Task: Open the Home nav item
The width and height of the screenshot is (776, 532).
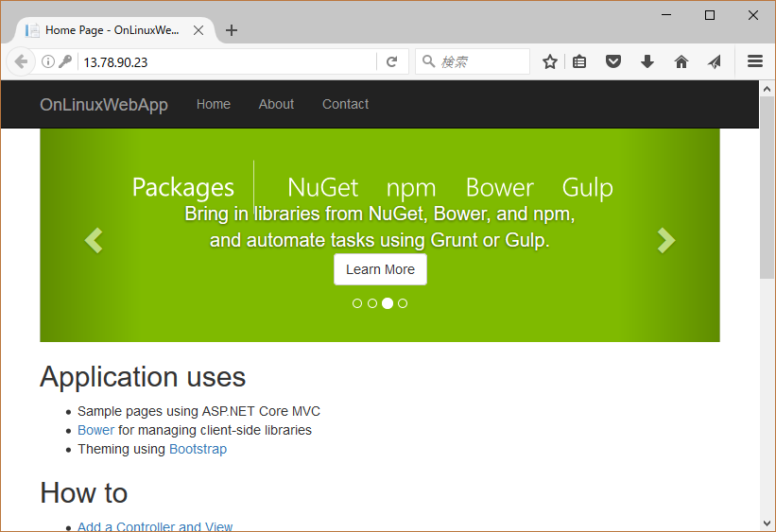Action: point(214,105)
